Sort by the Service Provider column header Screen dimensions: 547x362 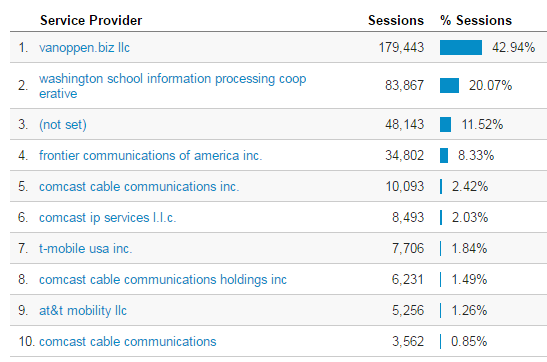point(91,21)
